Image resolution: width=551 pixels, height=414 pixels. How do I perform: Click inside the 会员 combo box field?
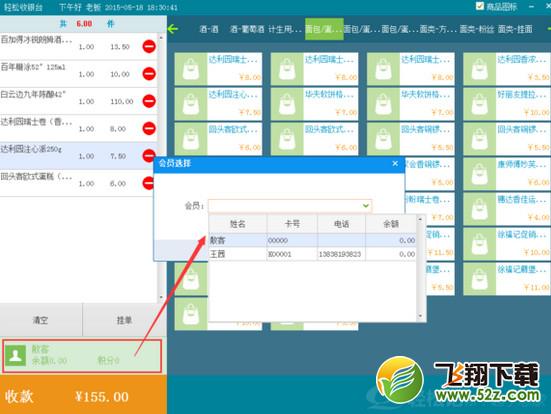290,206
